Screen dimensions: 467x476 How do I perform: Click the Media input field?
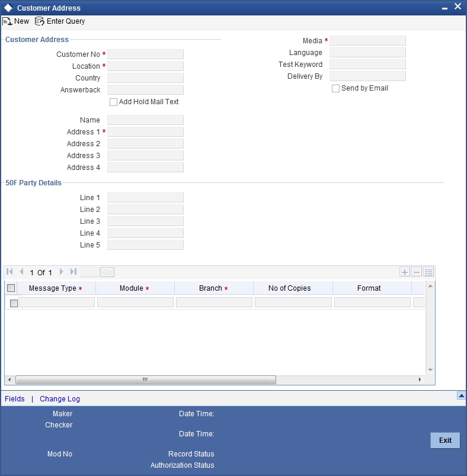point(367,41)
